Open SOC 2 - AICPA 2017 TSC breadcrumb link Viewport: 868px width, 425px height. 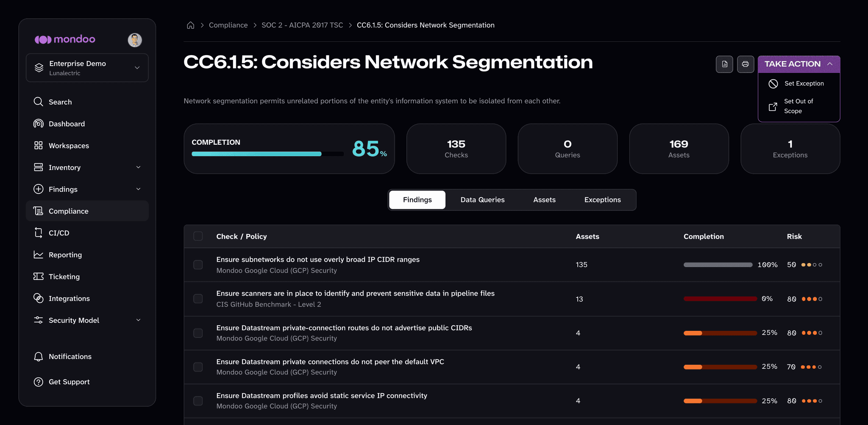coord(302,25)
